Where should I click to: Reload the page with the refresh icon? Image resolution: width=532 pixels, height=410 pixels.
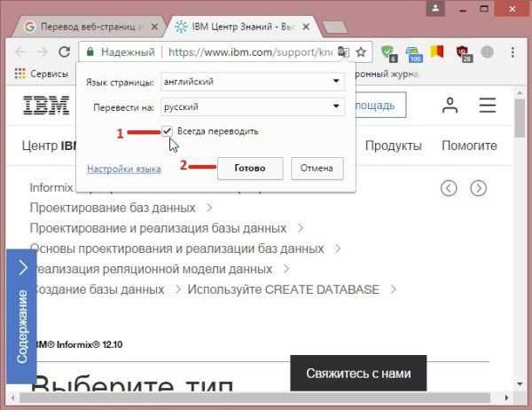point(64,52)
